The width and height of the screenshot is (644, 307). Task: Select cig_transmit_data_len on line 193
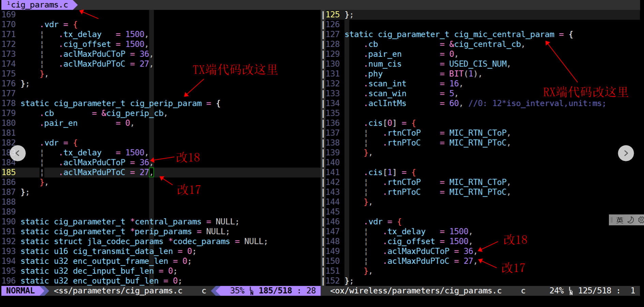point(123,252)
